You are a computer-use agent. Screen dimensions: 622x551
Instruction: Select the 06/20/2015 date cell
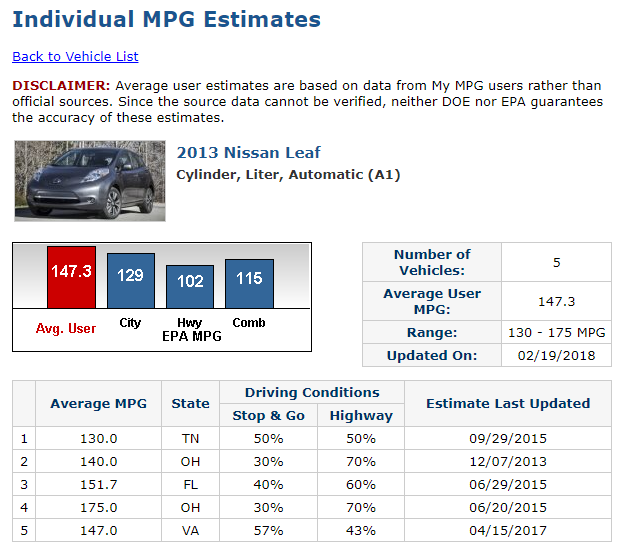(508, 507)
